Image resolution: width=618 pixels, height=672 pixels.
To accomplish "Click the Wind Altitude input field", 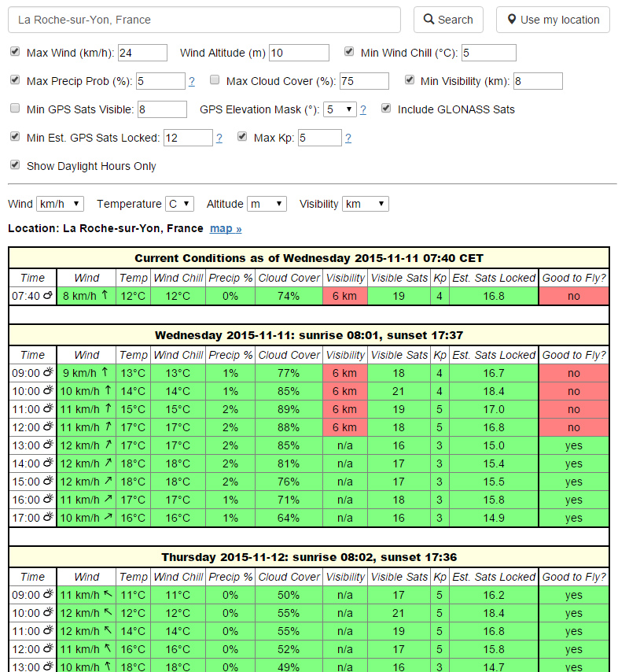I will pyautogui.click(x=299, y=53).
